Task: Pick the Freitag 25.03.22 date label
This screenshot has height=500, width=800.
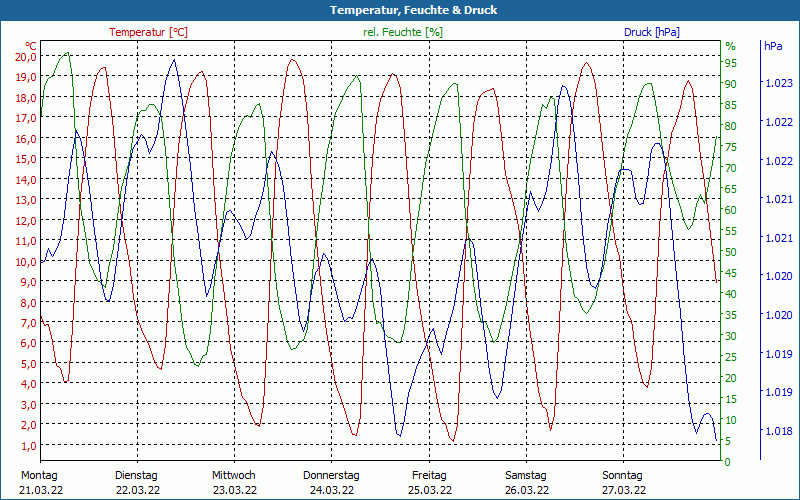Action: click(x=428, y=482)
